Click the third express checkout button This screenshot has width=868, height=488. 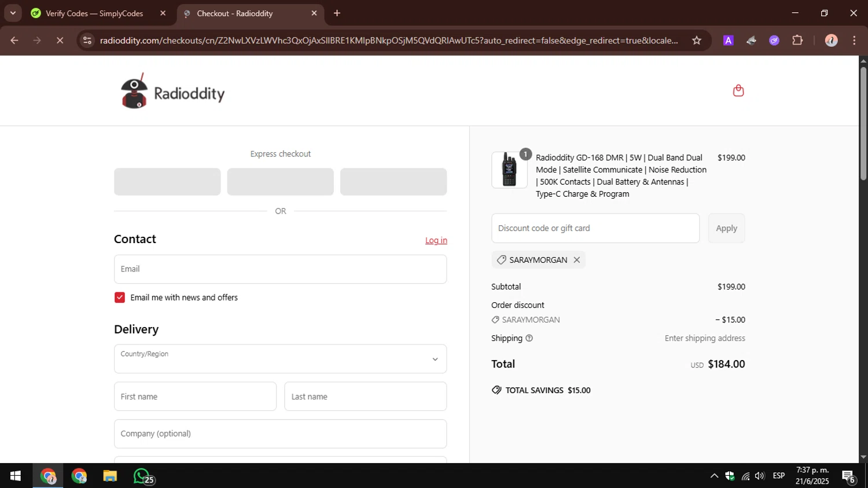[x=393, y=182]
